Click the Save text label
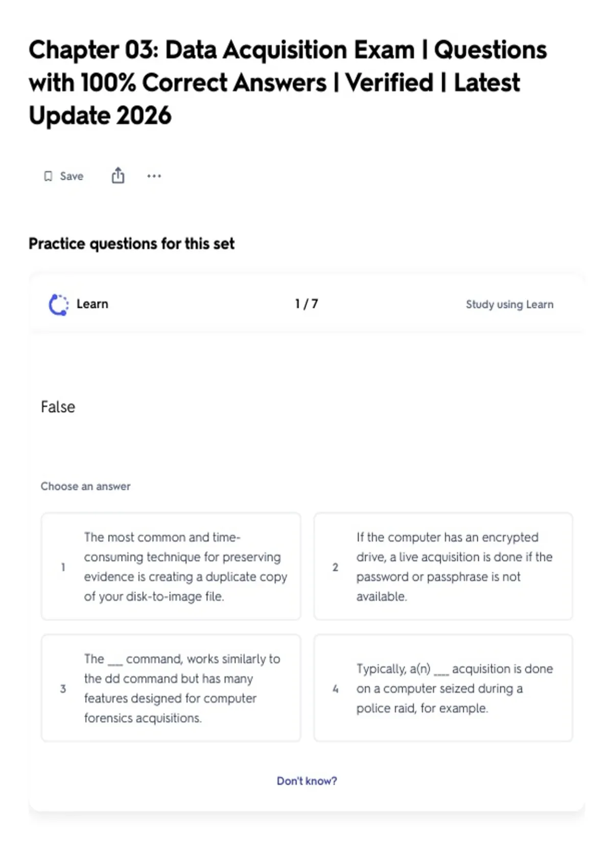Image resolution: width=613 pixels, height=868 pixels. (72, 176)
